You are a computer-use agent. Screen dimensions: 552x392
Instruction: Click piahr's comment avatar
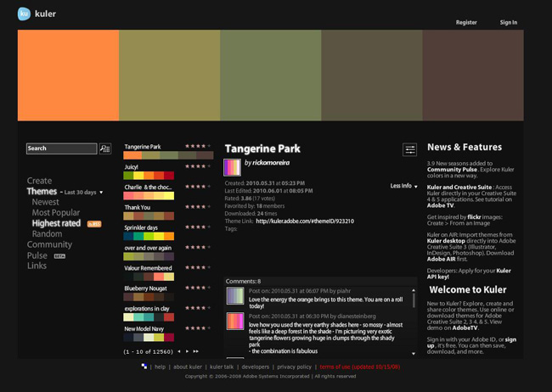pos(235,296)
